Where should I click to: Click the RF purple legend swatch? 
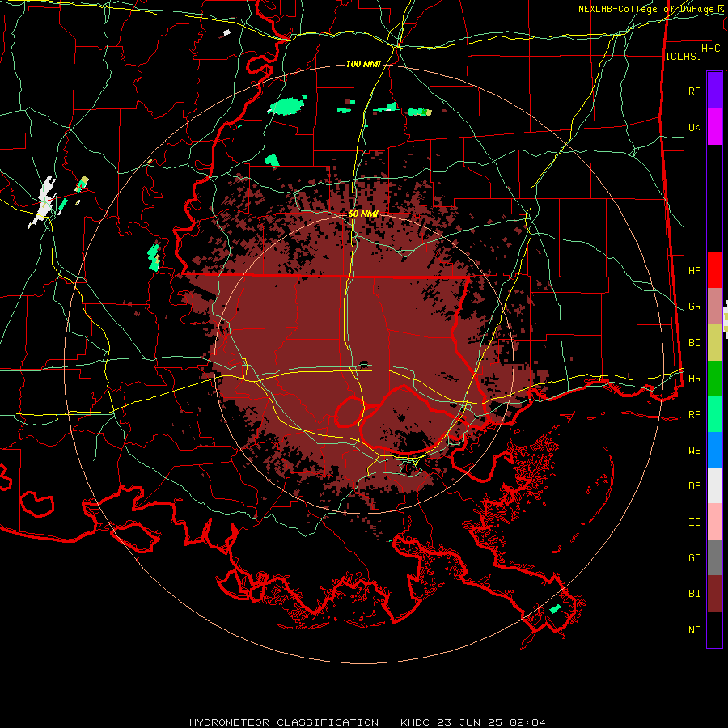[x=714, y=91]
